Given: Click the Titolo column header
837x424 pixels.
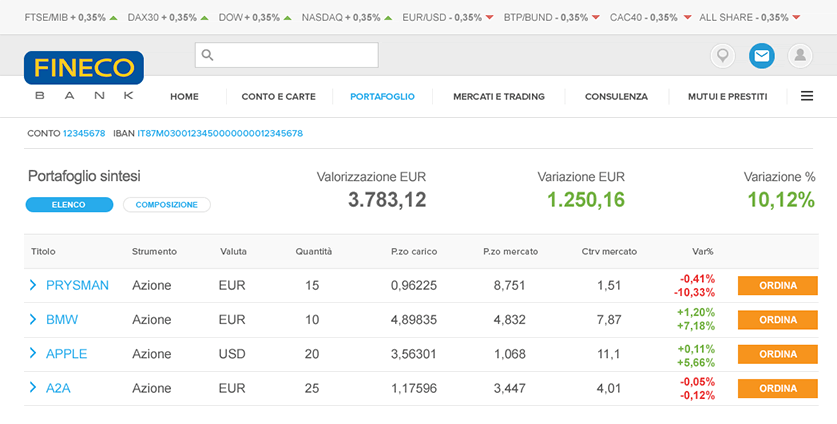Looking at the screenshot, I should pyautogui.click(x=43, y=251).
